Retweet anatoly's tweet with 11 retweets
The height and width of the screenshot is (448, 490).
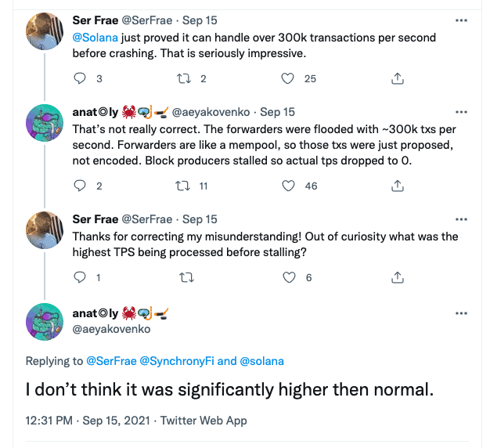(x=186, y=186)
